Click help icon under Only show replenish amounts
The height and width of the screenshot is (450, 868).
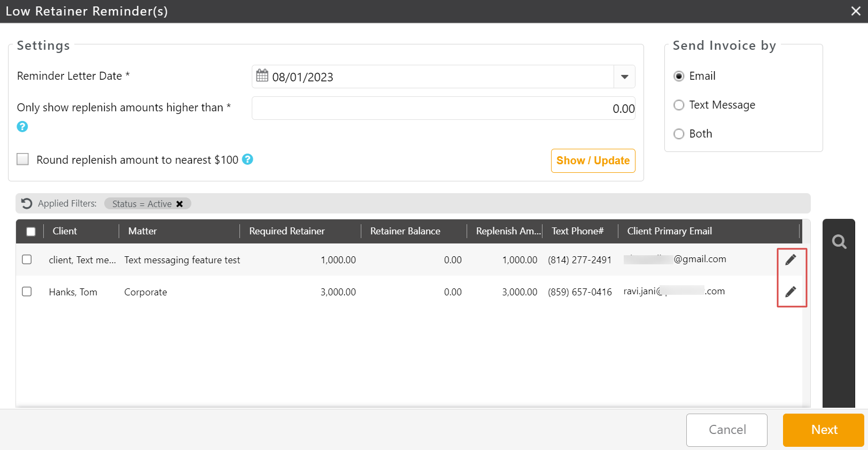22,127
